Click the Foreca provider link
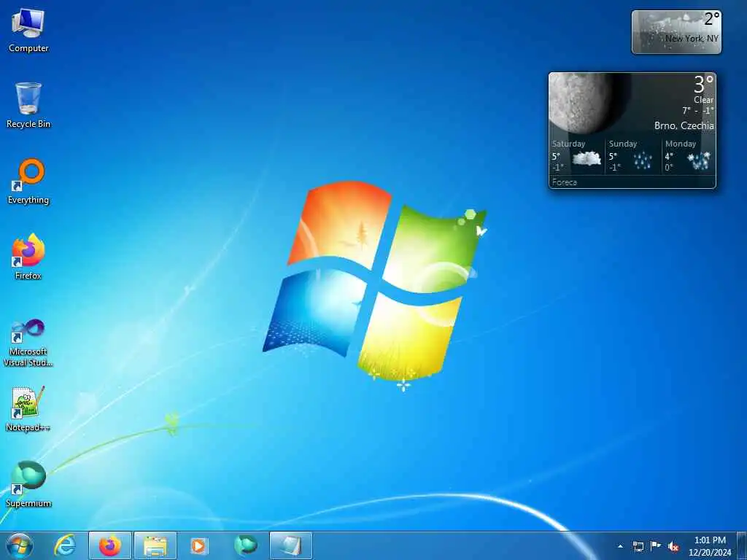Image resolution: width=747 pixels, height=560 pixels. click(x=565, y=182)
